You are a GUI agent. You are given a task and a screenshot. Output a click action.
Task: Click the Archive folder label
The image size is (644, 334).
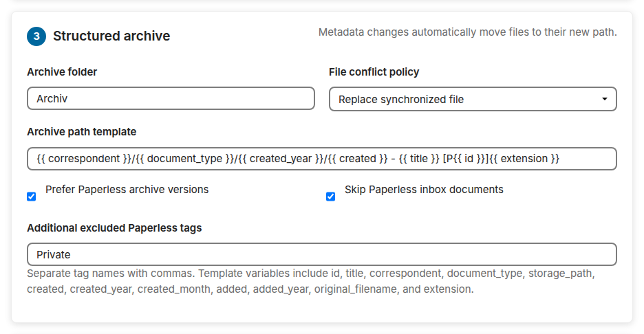pyautogui.click(x=62, y=71)
